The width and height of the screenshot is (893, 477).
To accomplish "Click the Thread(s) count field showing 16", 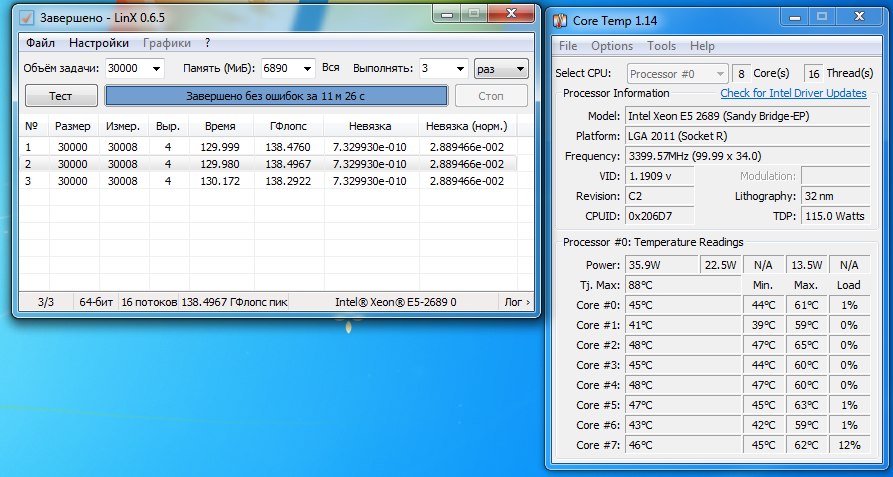I will [813, 73].
